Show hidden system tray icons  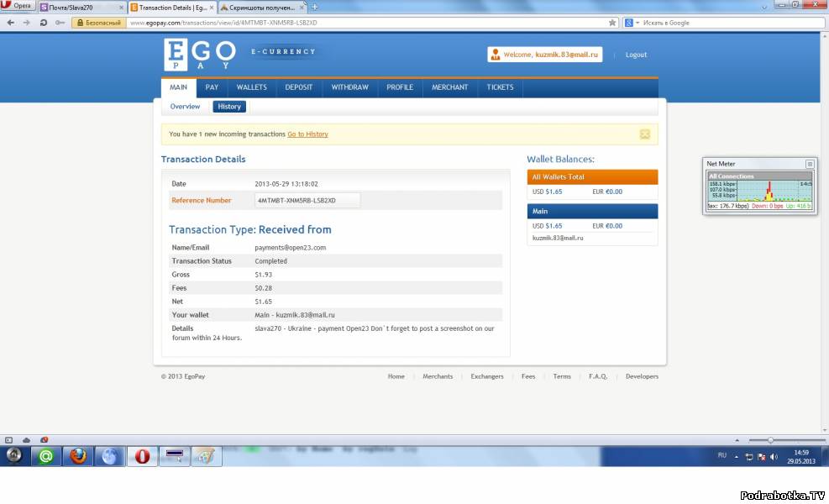click(736, 456)
